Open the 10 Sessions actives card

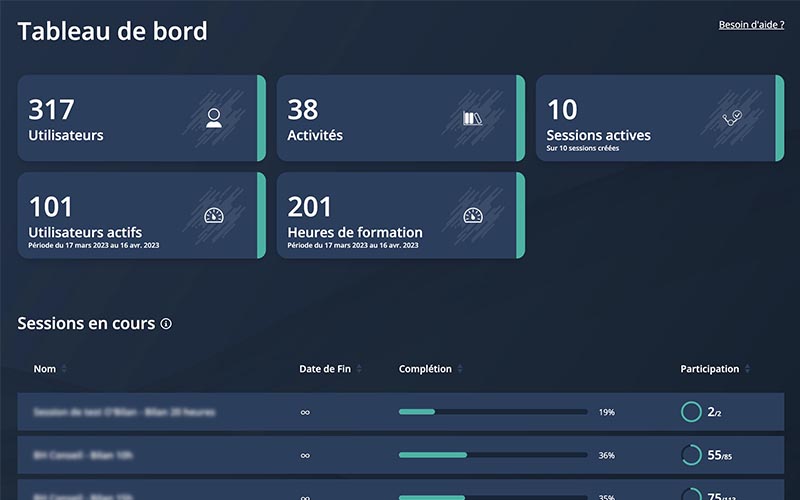[660, 118]
